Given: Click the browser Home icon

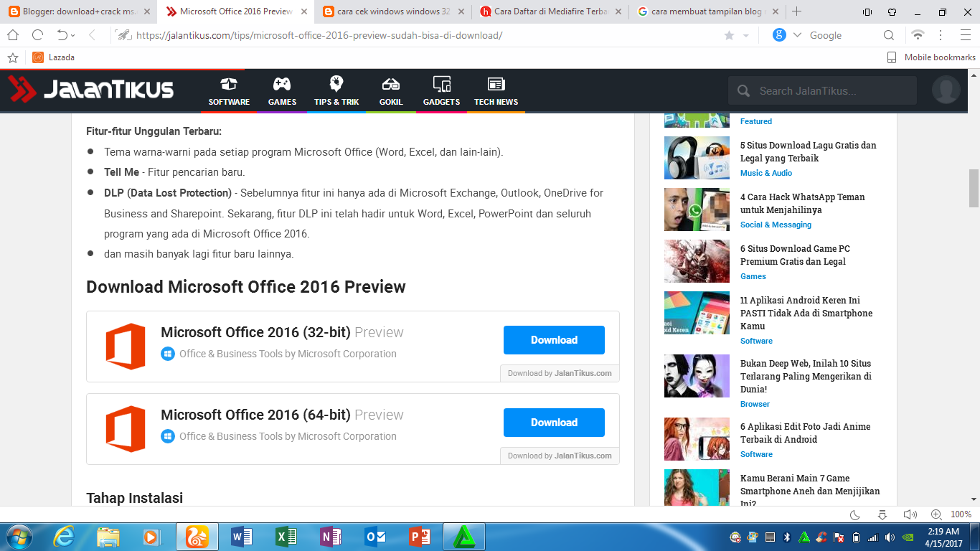Looking at the screenshot, I should (x=13, y=35).
